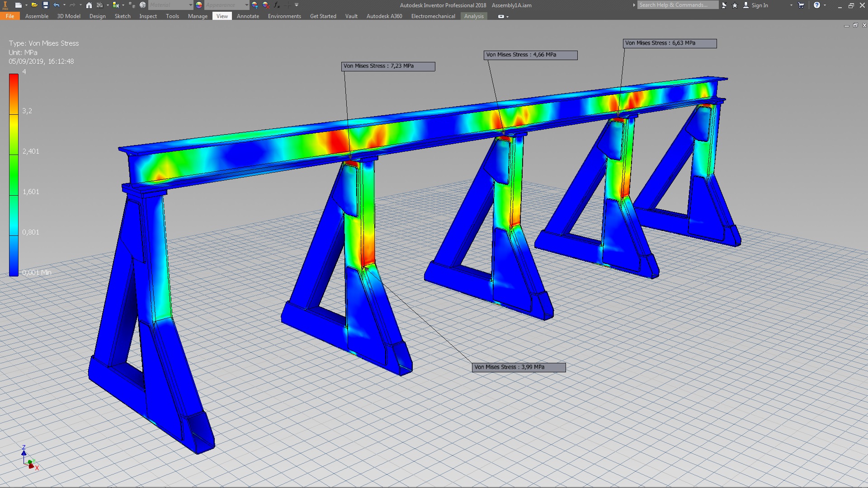Click the Update icon in quick access toolbar
The image size is (868, 488).
click(100, 5)
